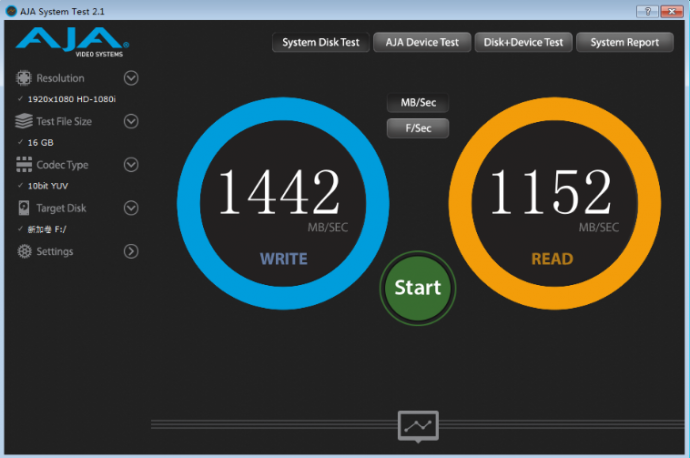This screenshot has width=690, height=458.
Task: Click the Codec Type grid icon
Action: (x=25, y=165)
